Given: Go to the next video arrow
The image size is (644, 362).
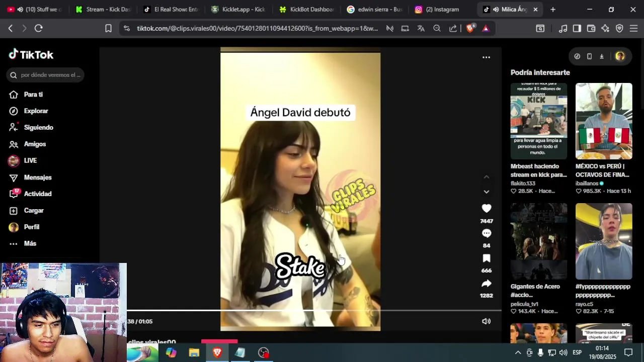Looking at the screenshot, I should pos(486,192).
